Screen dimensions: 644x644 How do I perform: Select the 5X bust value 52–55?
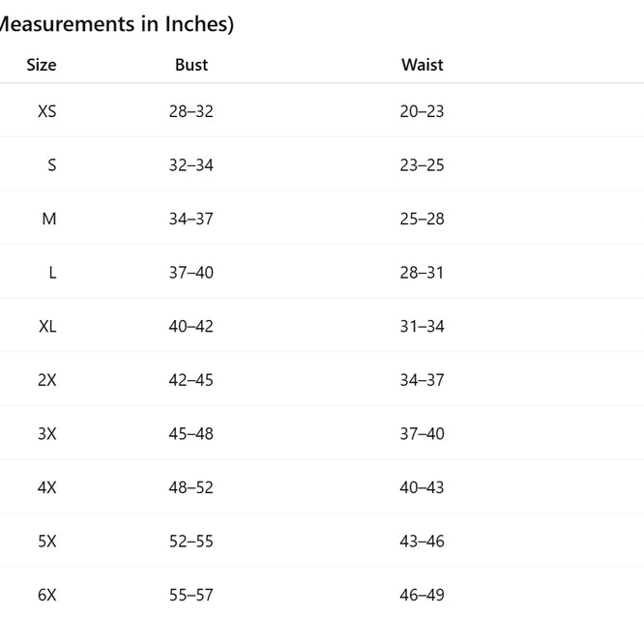191,542
